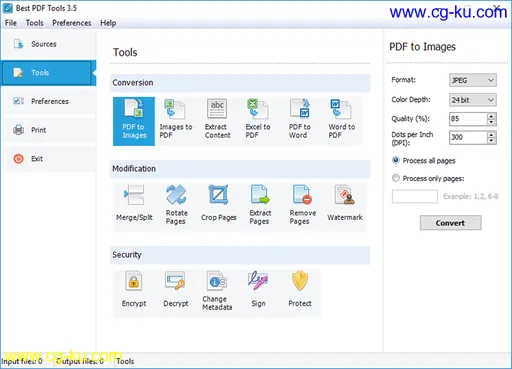Viewport: 512px width, 369px height.
Task: Open the Protect tool
Action: click(x=300, y=293)
